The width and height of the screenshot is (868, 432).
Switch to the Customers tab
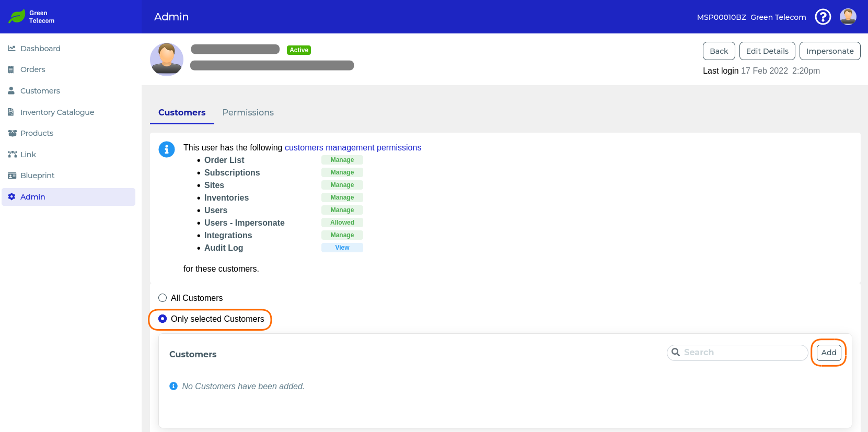click(x=182, y=112)
